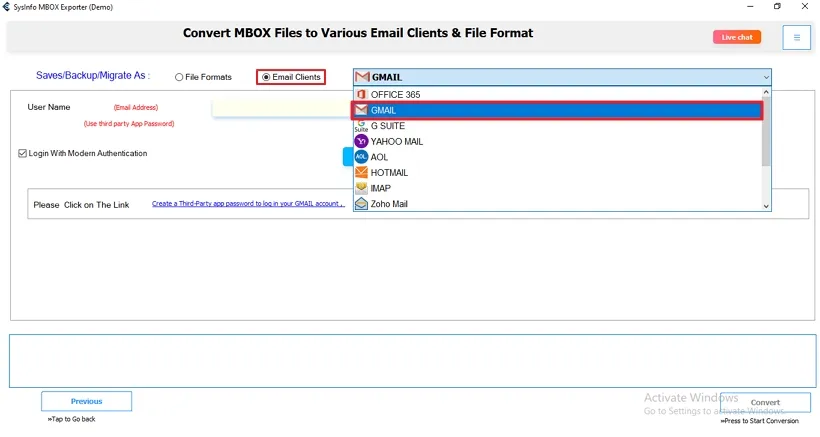Image resolution: width=820 pixels, height=437 pixels.
Task: Select the Email Clients radio button
Action: (266, 77)
